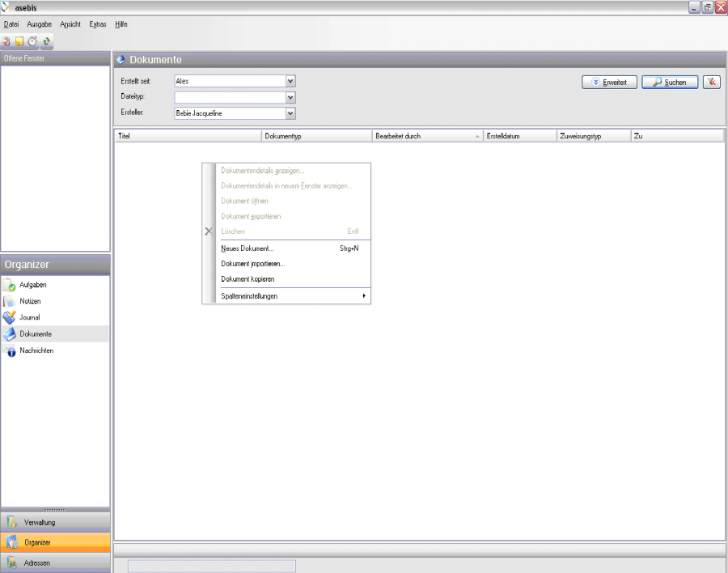This screenshot has width=728, height=573.
Task: Open the Extras menu
Action: click(x=97, y=24)
